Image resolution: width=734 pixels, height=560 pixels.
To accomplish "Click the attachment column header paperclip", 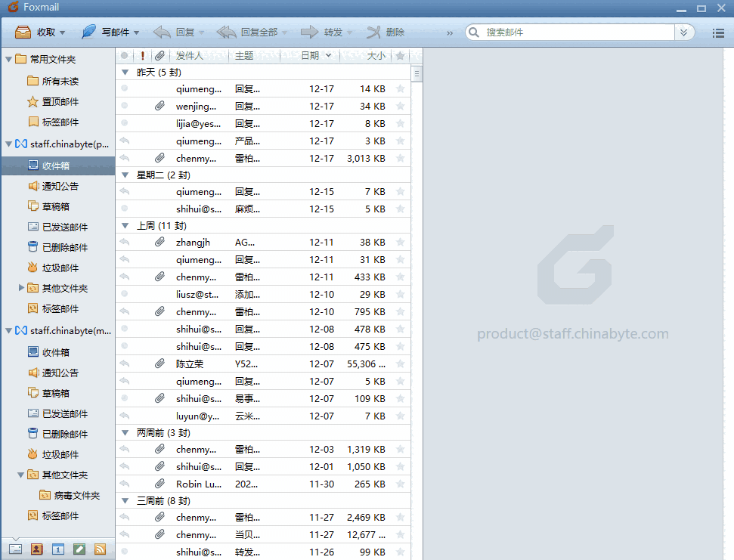I will click(x=159, y=56).
